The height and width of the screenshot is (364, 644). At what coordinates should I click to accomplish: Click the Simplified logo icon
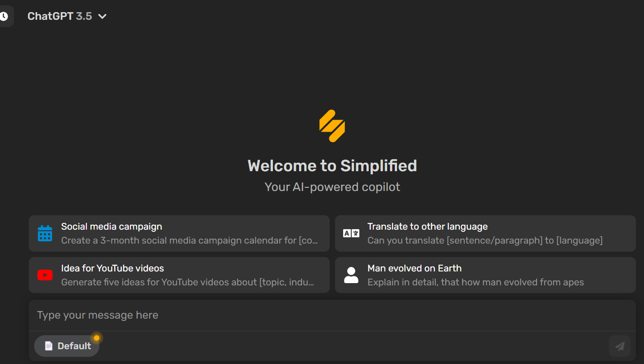[332, 126]
